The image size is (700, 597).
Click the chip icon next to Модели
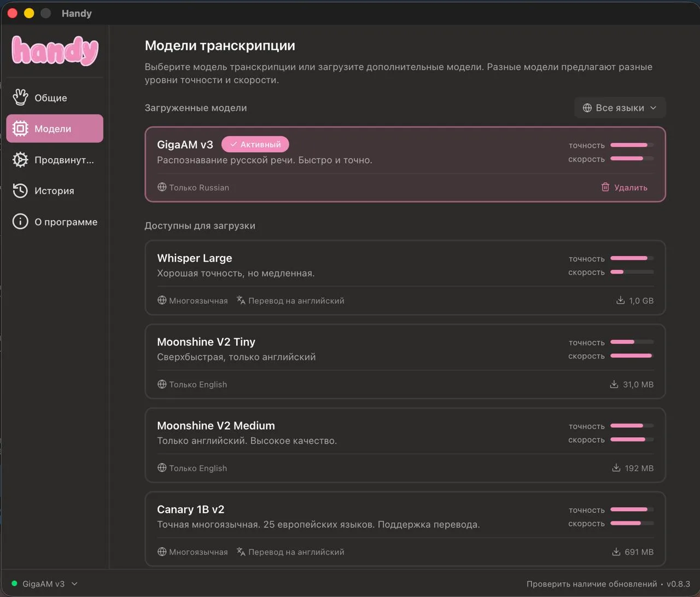[x=20, y=129]
